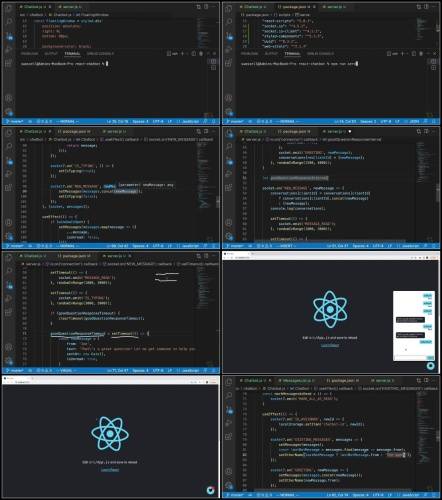Maximize panel chevron in the npm-run terminal frame

tap(428, 53)
